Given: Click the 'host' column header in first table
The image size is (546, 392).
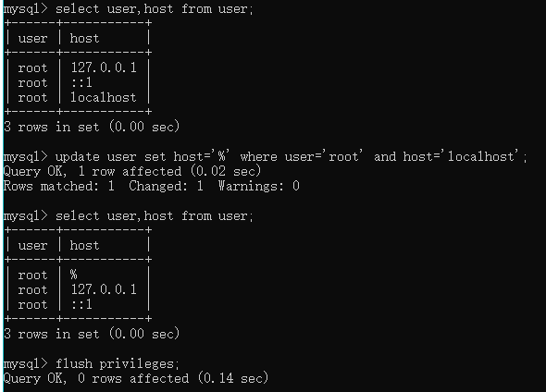Looking at the screenshot, I should [x=84, y=38].
